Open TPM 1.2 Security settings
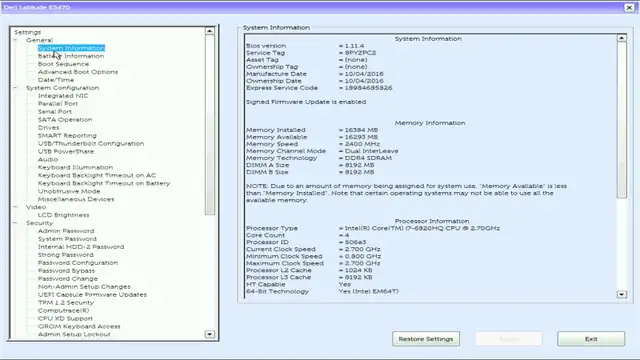 click(66, 302)
